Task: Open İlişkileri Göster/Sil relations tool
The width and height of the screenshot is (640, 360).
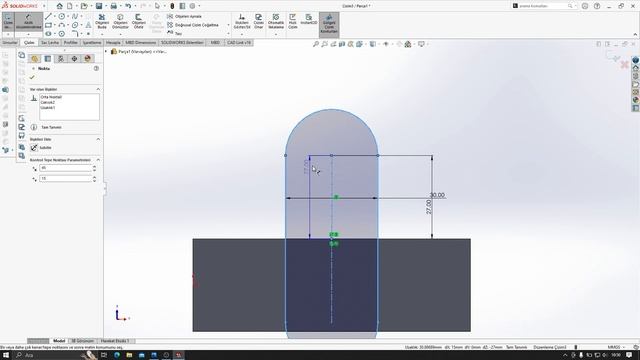Action: click(242, 21)
